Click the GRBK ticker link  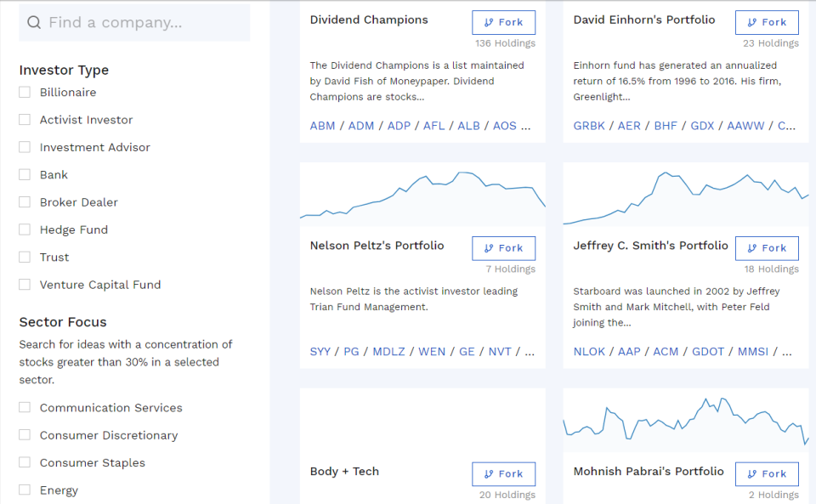click(x=589, y=125)
